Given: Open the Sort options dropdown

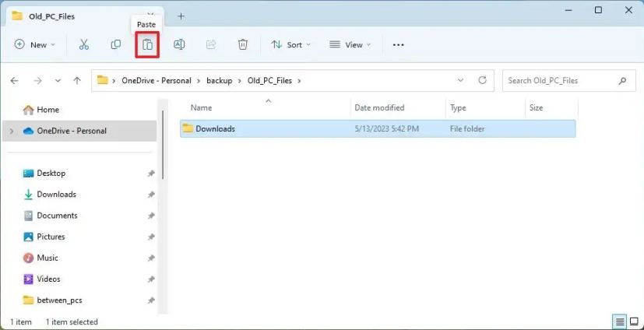Looking at the screenshot, I should tap(290, 44).
